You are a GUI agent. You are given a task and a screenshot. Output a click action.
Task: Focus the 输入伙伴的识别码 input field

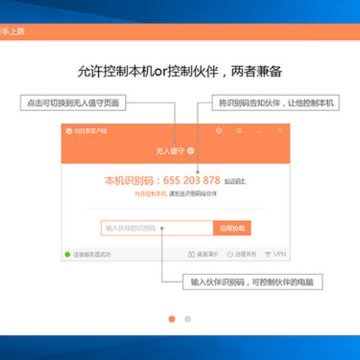(x=157, y=228)
